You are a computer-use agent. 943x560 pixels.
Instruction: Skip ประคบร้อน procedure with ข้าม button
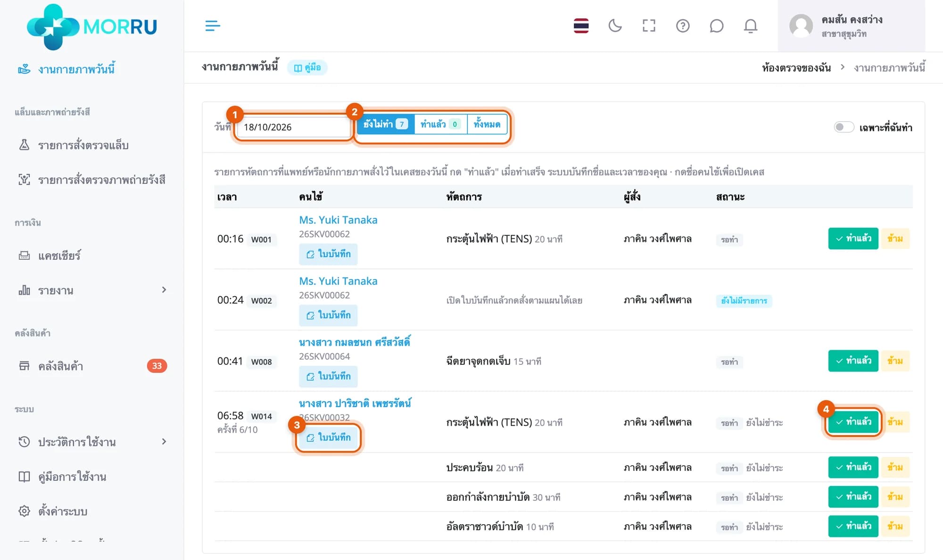[895, 467]
